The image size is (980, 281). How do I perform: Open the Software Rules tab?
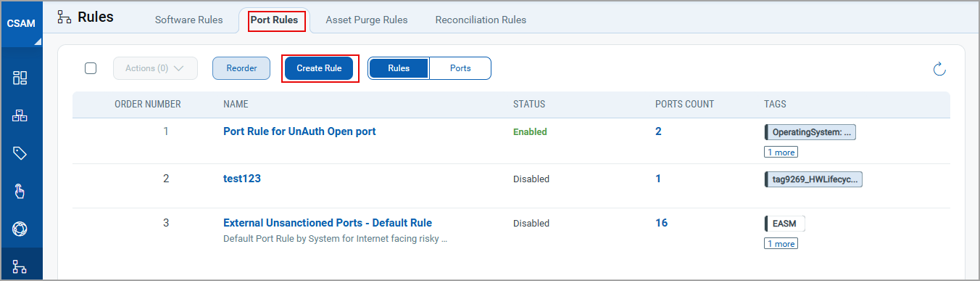point(189,20)
